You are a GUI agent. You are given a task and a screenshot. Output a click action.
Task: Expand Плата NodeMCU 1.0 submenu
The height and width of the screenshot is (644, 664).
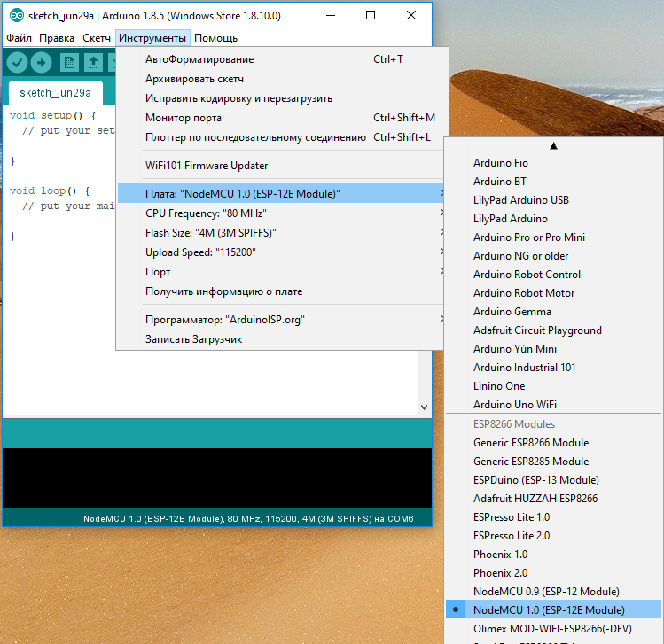(280, 193)
